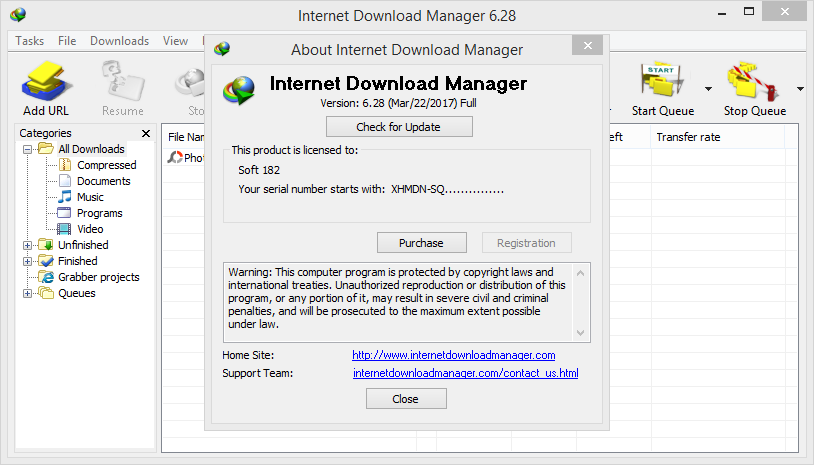Select the Documents category
The width and height of the screenshot is (814, 465).
[103, 181]
